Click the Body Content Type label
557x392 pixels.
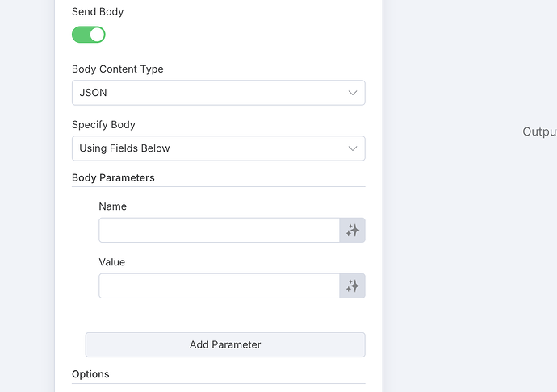coord(118,69)
